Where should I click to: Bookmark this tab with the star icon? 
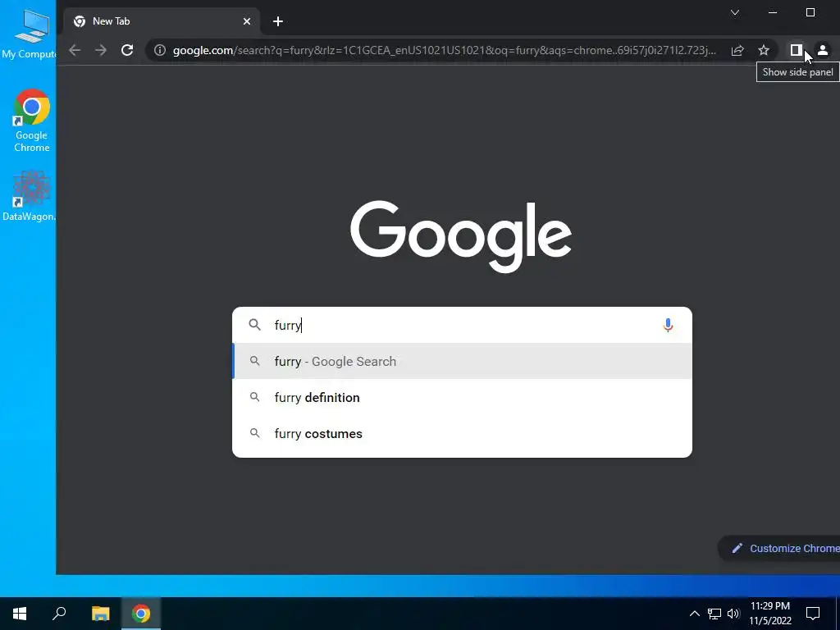(x=764, y=50)
